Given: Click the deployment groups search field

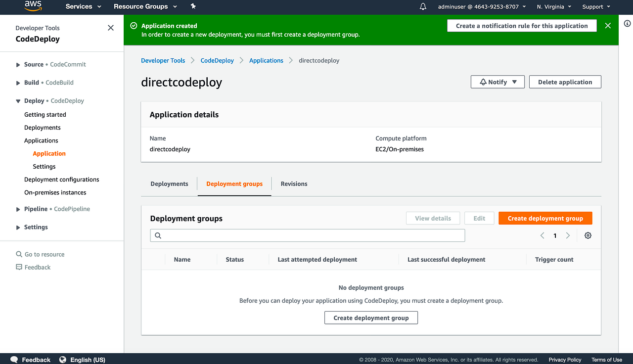Looking at the screenshot, I should tap(307, 235).
